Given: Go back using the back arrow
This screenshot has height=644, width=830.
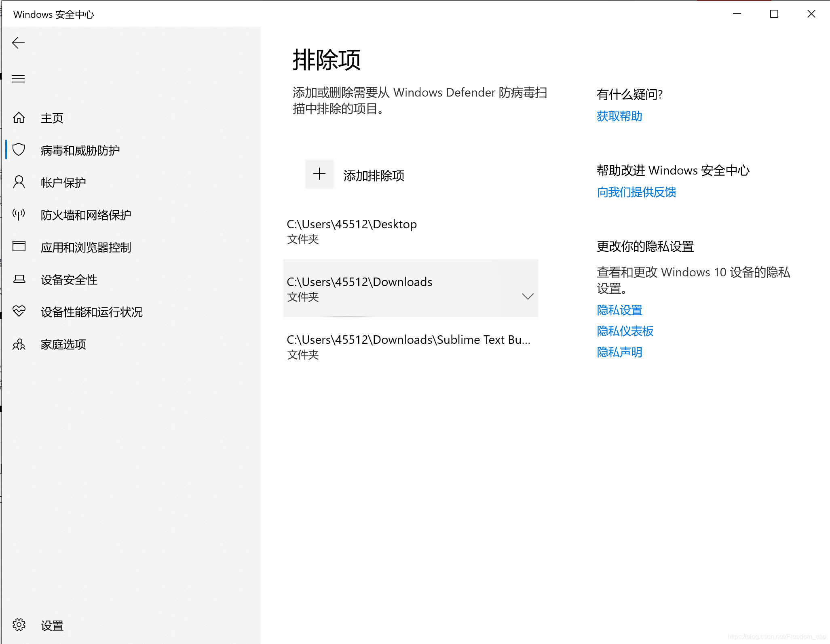Looking at the screenshot, I should point(18,43).
